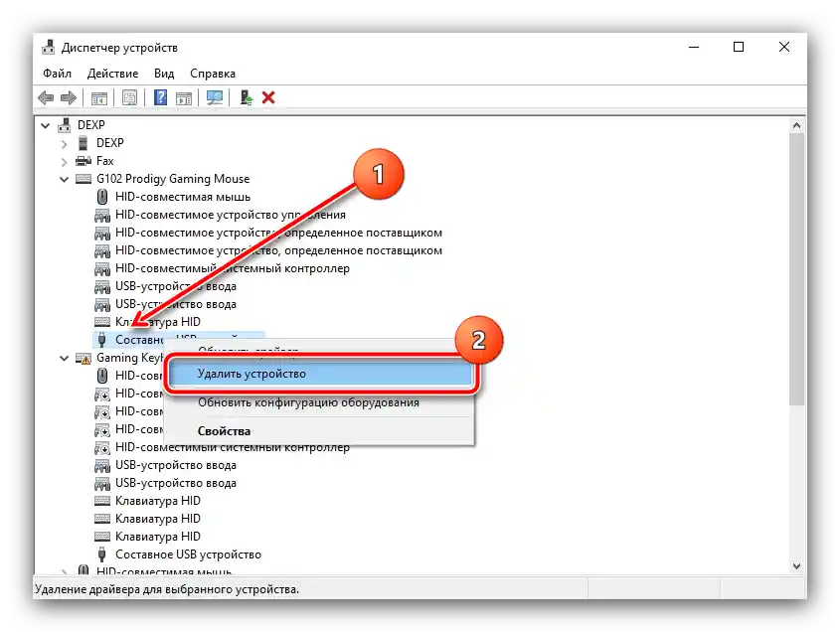
Task: Click the scrollbar down arrow
Action: tap(796, 566)
